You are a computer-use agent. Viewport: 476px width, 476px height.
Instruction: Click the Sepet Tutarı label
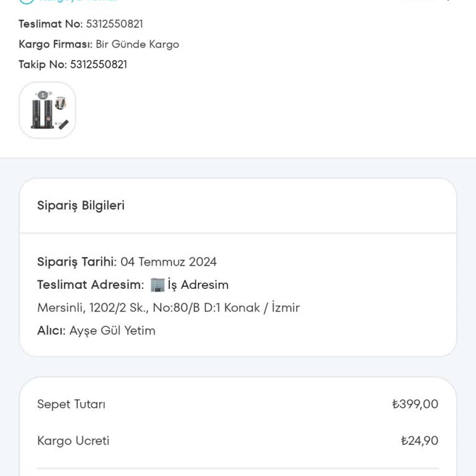(71, 404)
